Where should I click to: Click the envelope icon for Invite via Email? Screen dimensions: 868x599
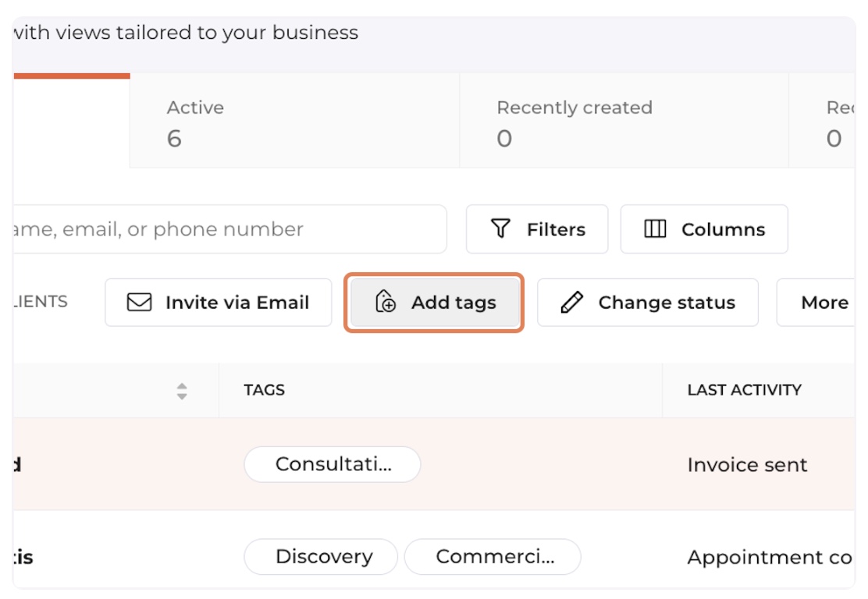[x=139, y=303]
